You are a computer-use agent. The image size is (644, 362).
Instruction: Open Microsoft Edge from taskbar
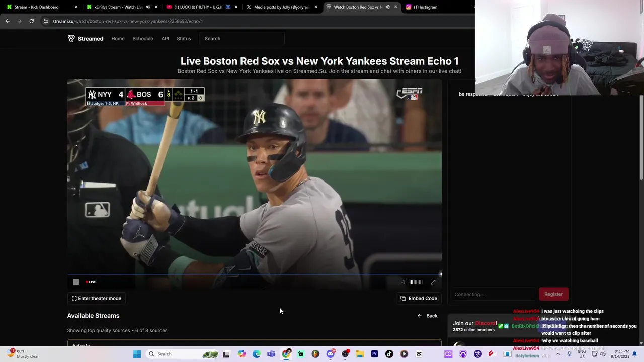257,354
